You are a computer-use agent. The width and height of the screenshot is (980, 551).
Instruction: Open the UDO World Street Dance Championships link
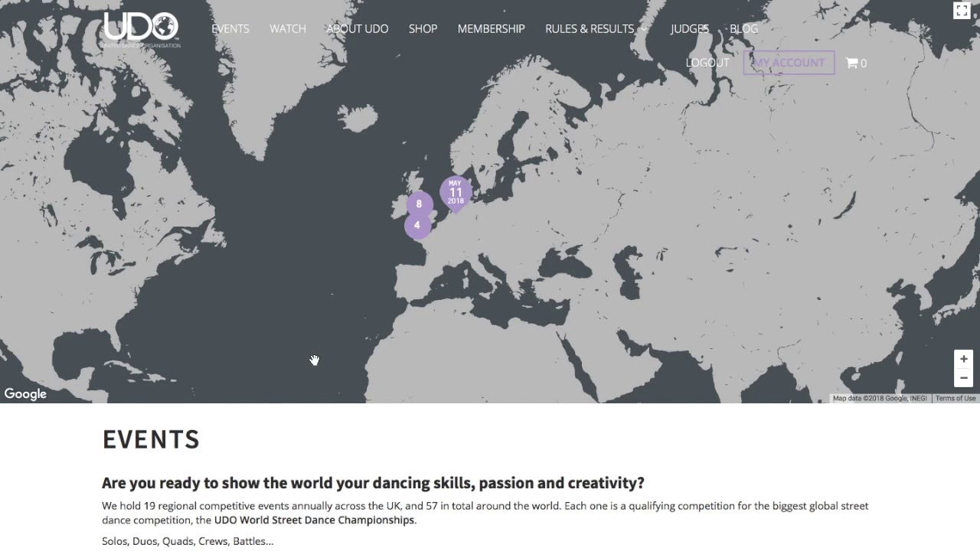[314, 520]
